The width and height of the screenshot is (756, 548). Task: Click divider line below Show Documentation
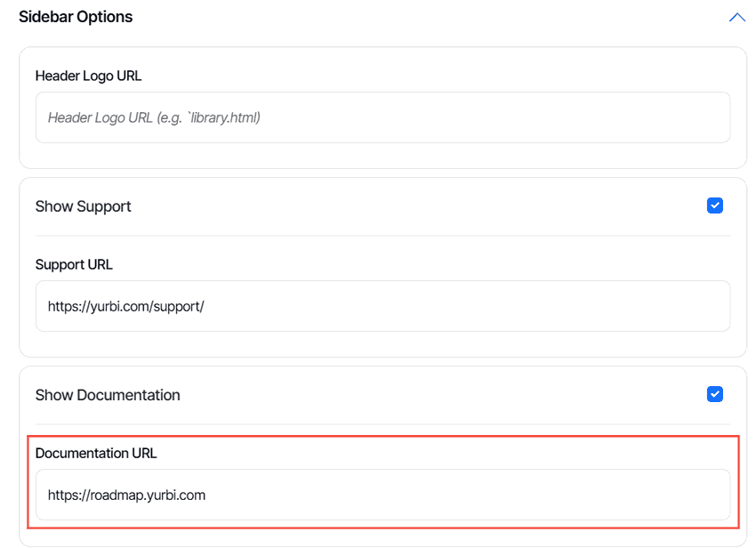tap(382, 424)
